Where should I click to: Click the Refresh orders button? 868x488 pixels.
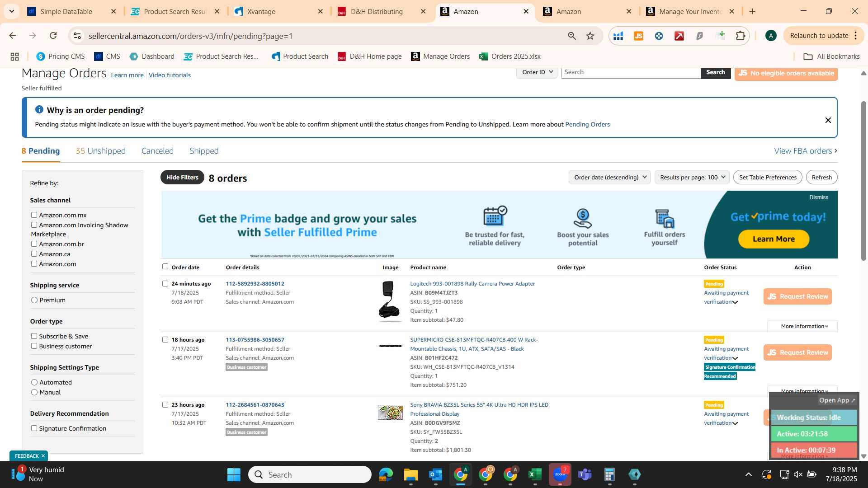821,177
